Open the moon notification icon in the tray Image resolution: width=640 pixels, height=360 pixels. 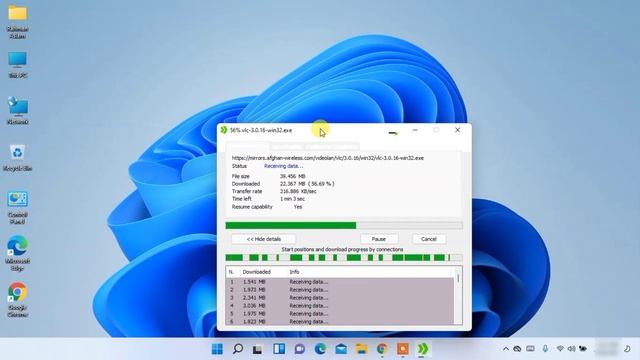coord(627,349)
